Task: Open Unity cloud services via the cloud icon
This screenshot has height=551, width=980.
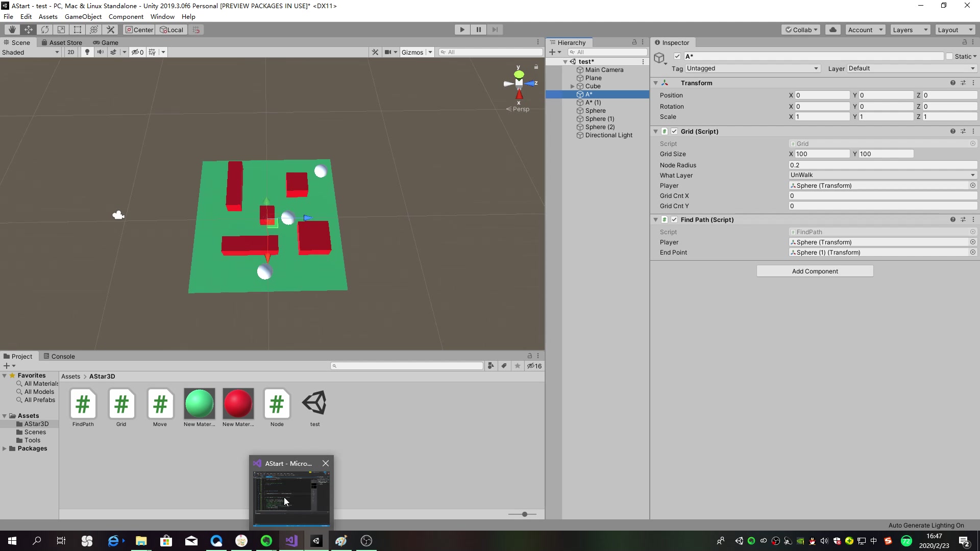Action: coord(832,29)
